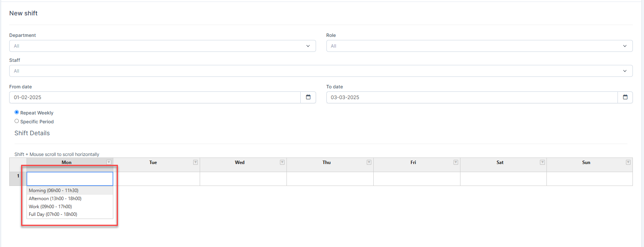Choose Afternoon (13h00 - 18h00) shift option
Screen dimensions: 644x247
click(55, 199)
